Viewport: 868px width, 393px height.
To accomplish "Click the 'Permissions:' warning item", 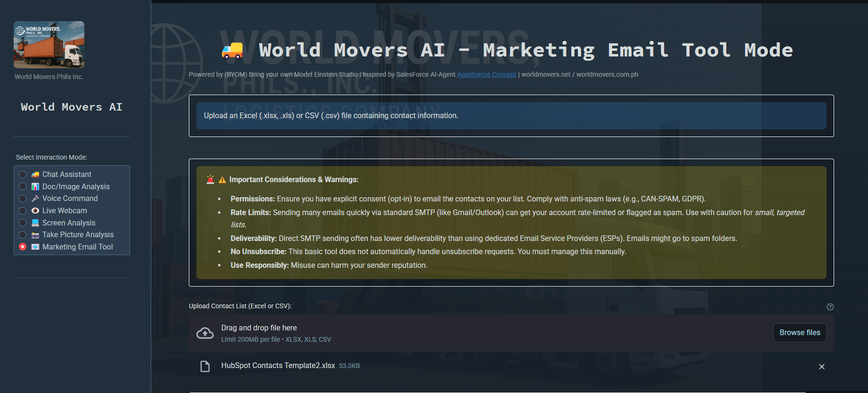I will click(x=468, y=199).
